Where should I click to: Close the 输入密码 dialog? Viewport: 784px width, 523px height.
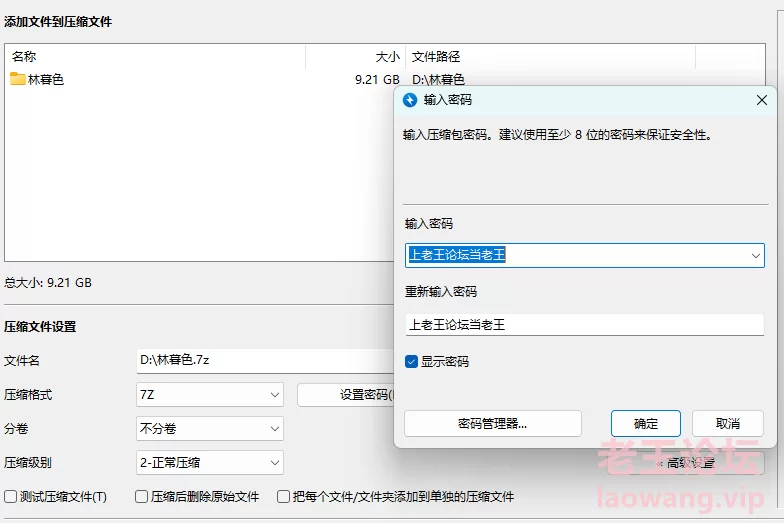762,100
